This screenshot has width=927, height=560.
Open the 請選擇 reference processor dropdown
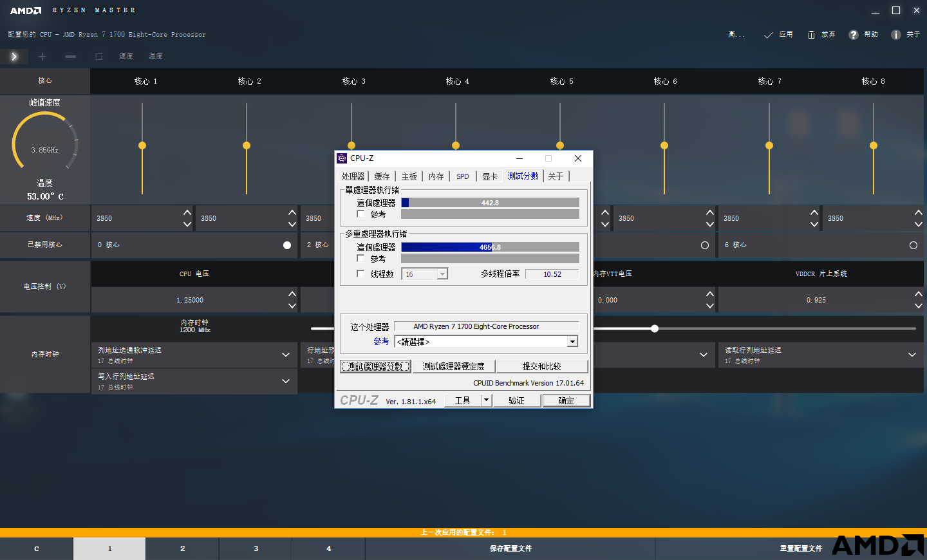pos(572,342)
